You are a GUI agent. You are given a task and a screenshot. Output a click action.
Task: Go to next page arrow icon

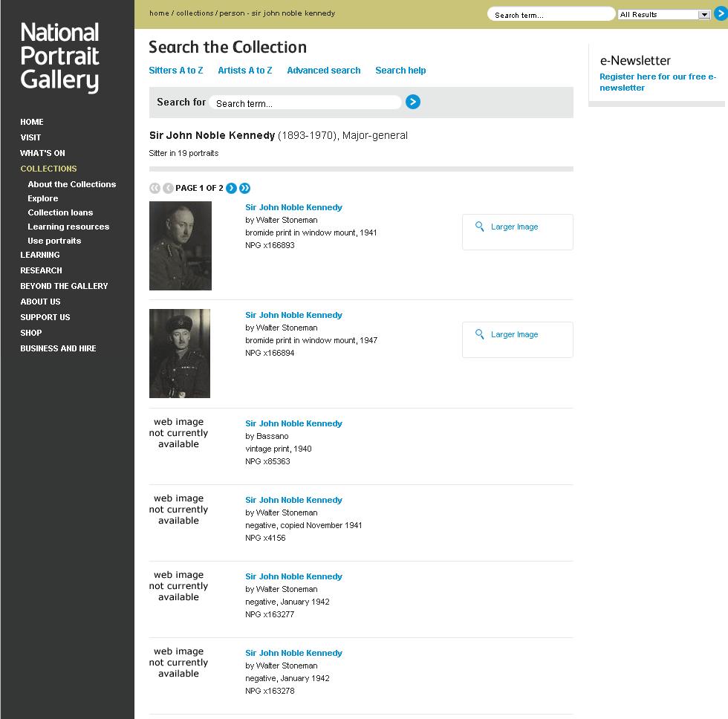click(x=231, y=188)
